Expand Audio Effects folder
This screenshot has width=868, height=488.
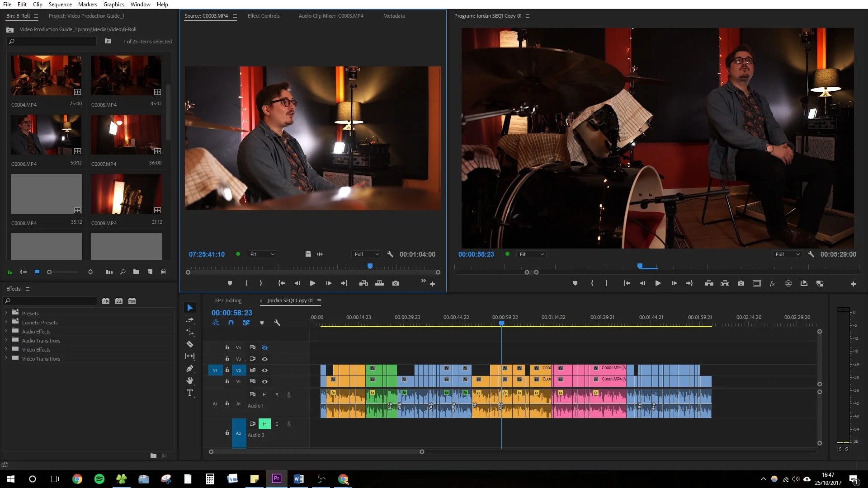coord(6,331)
